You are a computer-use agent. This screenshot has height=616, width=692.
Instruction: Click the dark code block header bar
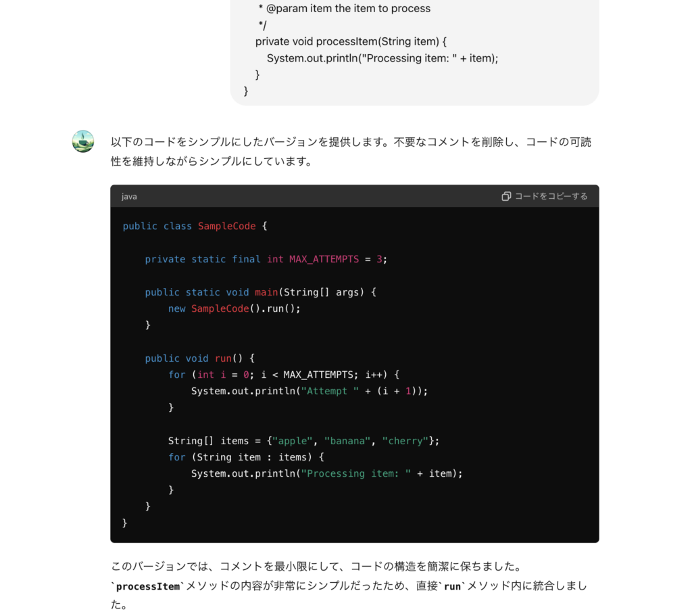pos(338,196)
